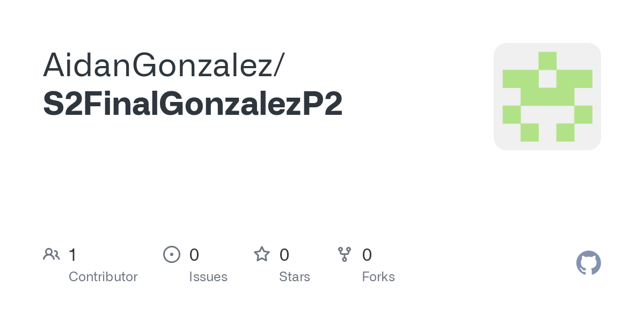Click the stars count number 0

pos(284,254)
